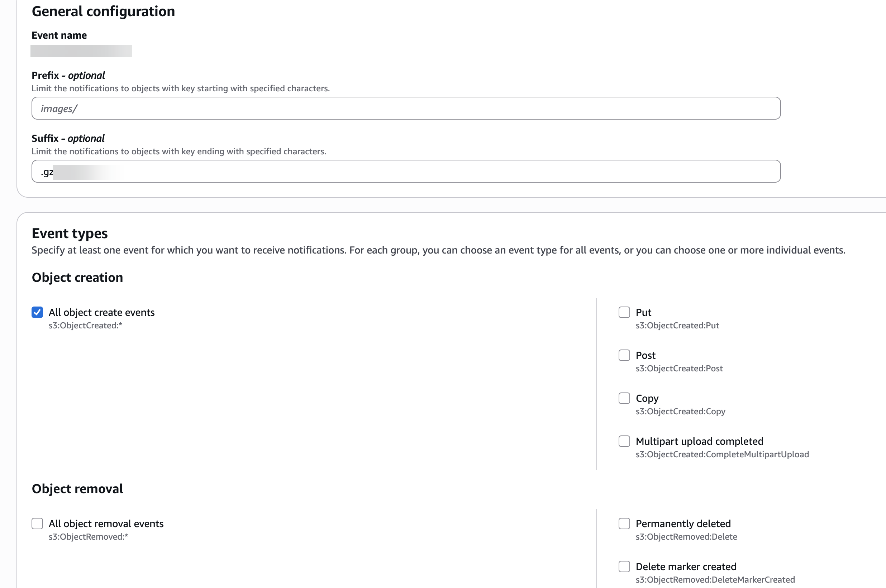Click the Object removal heading
This screenshot has width=886, height=588.
(77, 488)
